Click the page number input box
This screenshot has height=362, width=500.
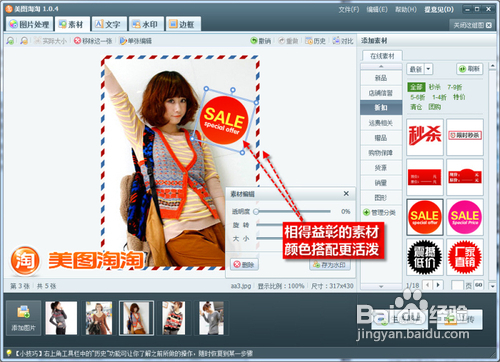457,285
